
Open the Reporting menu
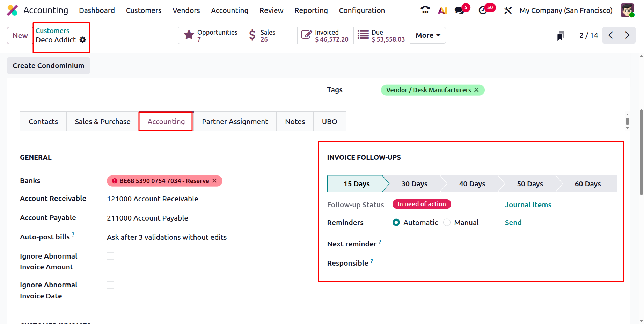click(x=311, y=10)
